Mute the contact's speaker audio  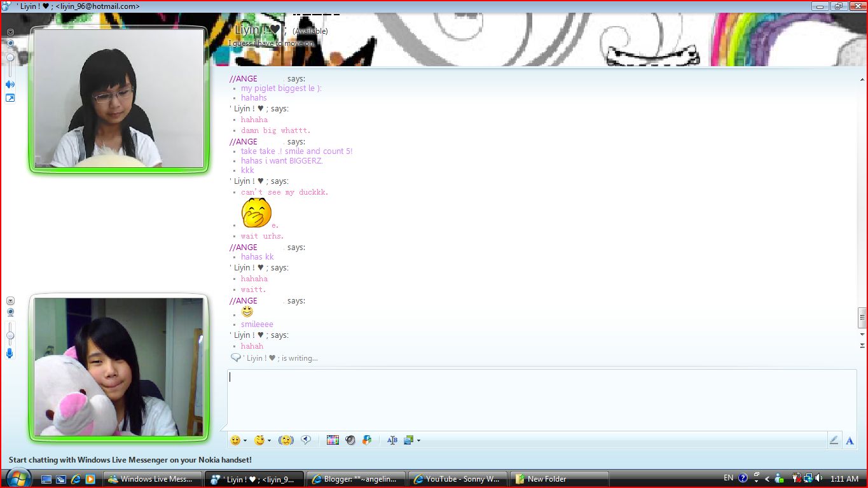pyautogui.click(x=10, y=84)
